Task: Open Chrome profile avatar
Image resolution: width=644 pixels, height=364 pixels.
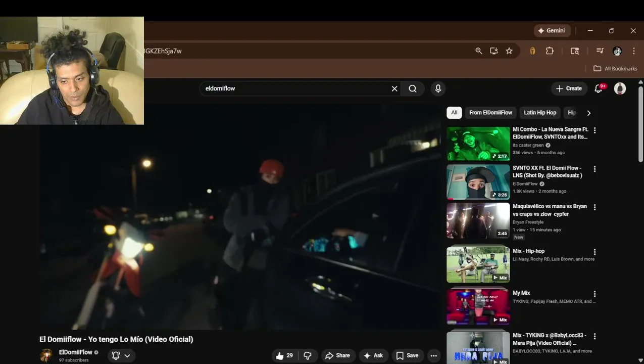Action: point(617,51)
